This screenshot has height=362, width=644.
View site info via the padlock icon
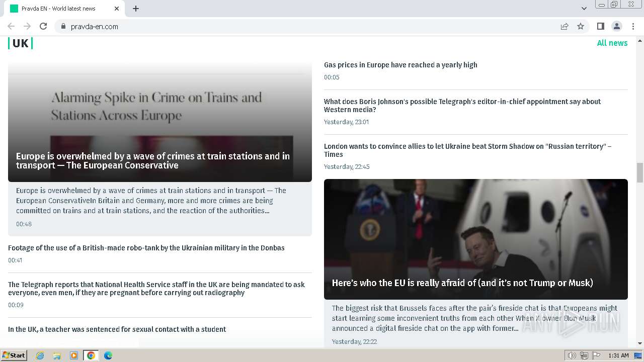point(63,26)
